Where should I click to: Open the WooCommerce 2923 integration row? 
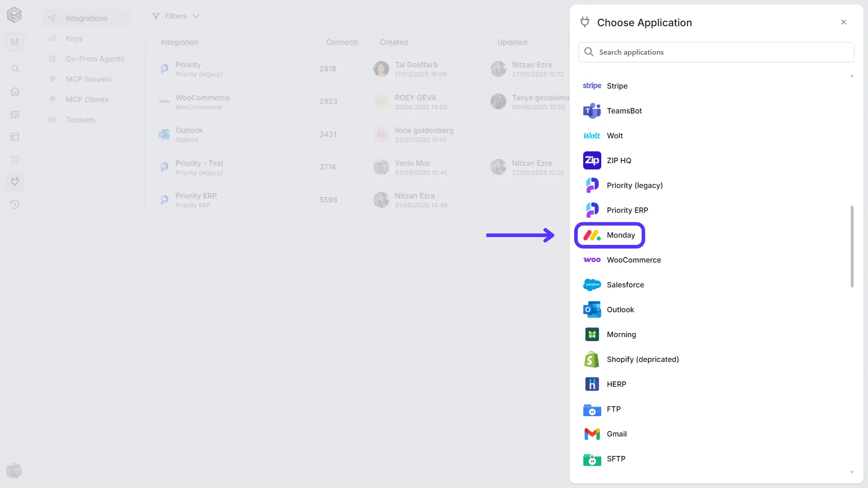(357, 102)
